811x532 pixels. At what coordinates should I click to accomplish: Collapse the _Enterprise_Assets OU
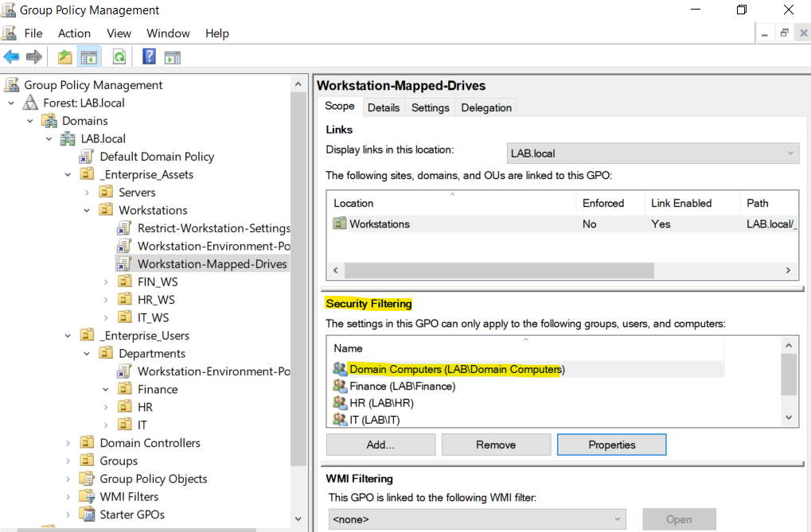click(x=68, y=175)
